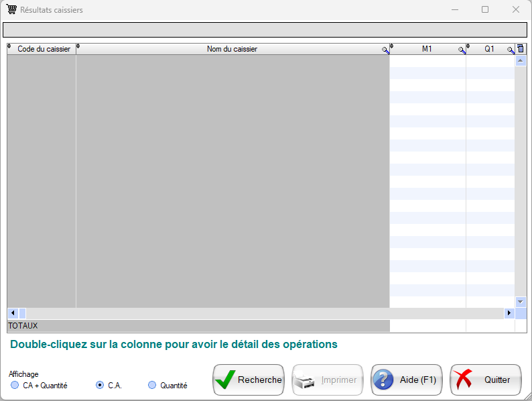Click sort arrows on Q1 column
This screenshot has width=532, height=401.
click(x=468, y=46)
